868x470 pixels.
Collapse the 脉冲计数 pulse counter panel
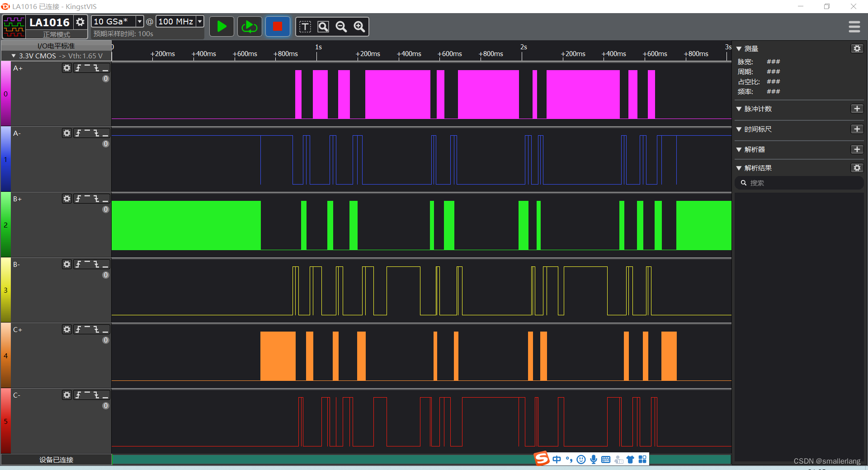[739, 109]
